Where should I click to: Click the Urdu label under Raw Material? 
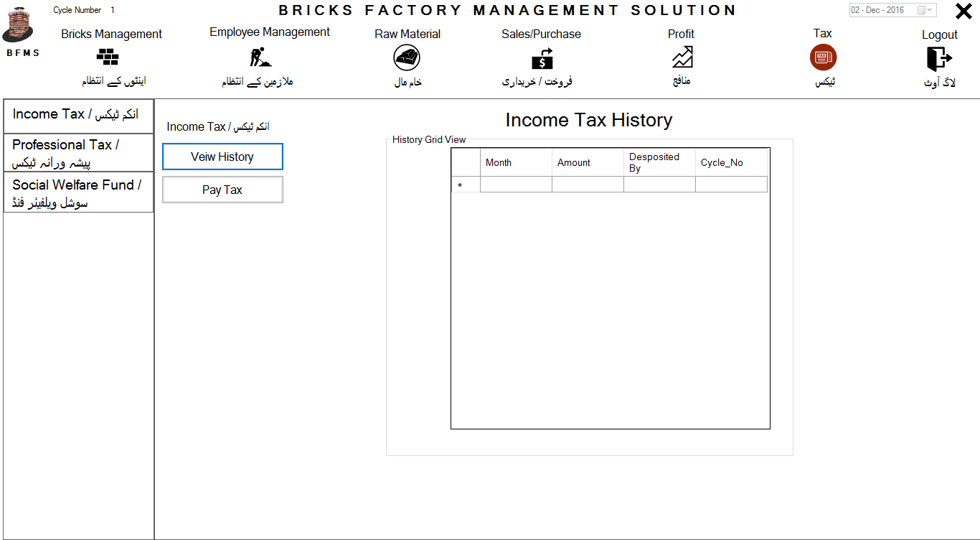point(407,82)
